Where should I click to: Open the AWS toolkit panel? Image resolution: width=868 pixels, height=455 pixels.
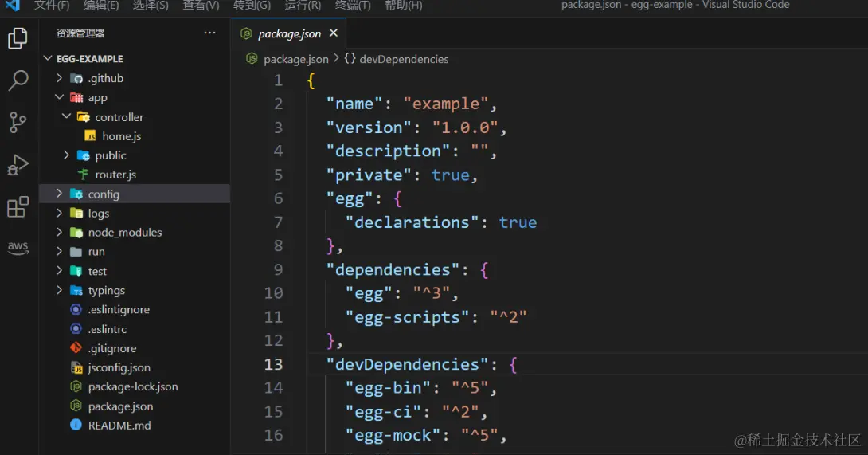pyautogui.click(x=18, y=247)
